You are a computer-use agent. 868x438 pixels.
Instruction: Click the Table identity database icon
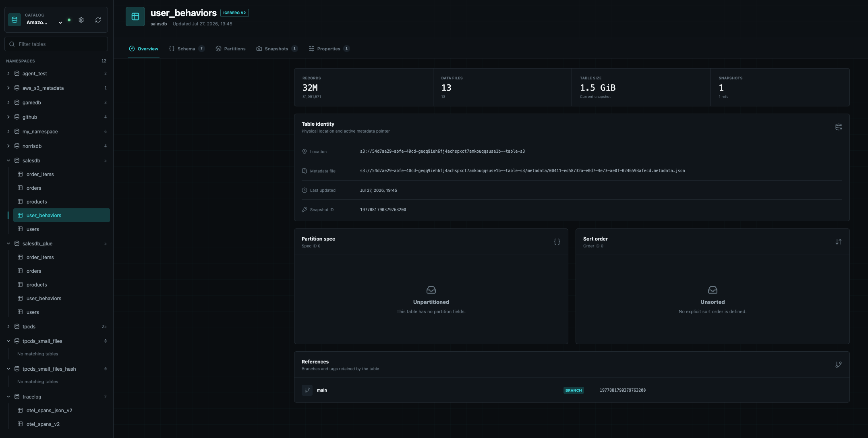pyautogui.click(x=839, y=127)
